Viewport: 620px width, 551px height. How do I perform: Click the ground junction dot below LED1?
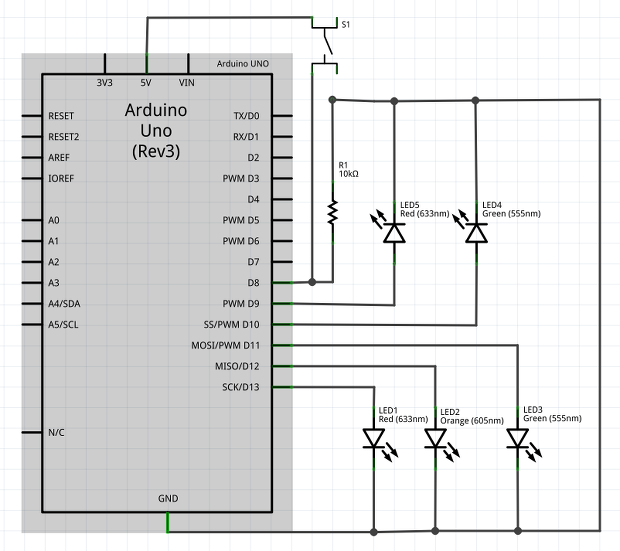click(x=374, y=532)
